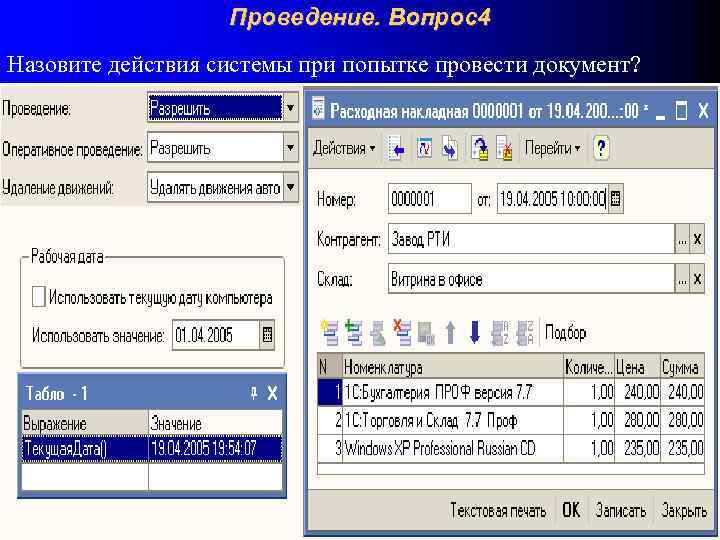Clear the Склад field
This screenshot has width=720, height=540.
point(697,279)
